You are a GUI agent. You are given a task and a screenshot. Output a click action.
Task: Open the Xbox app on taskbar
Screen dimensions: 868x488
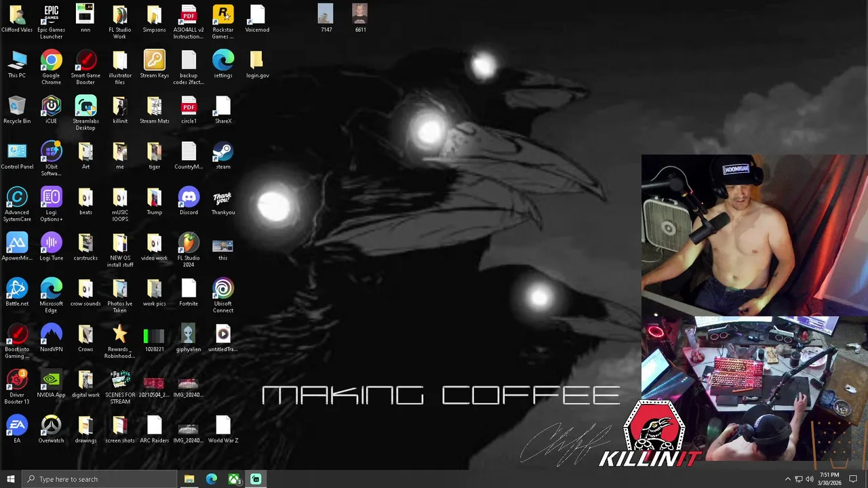(x=234, y=479)
